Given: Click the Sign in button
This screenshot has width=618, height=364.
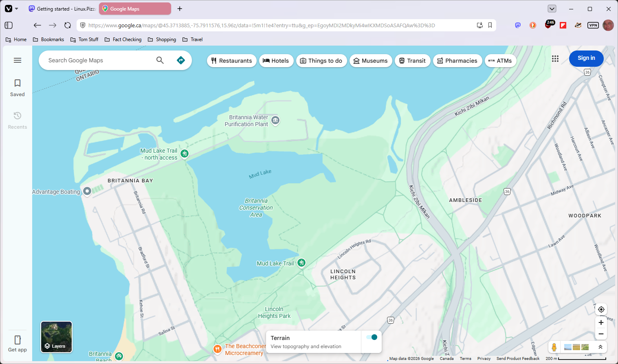Looking at the screenshot, I should click(x=586, y=58).
